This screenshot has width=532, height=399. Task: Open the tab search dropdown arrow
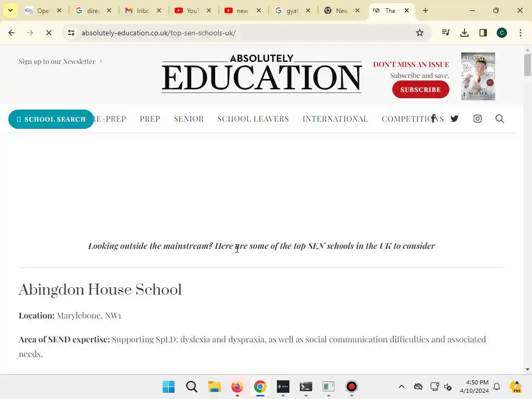(x=10, y=10)
